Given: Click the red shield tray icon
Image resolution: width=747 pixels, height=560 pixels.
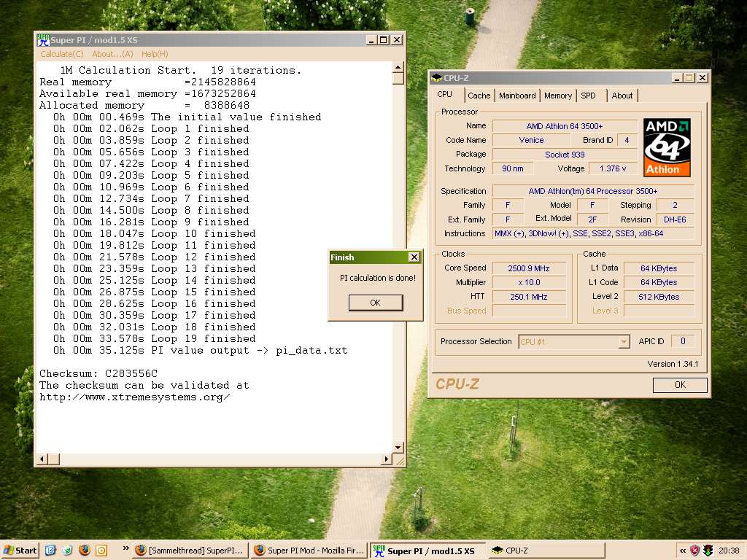Looking at the screenshot, I should point(695,551).
